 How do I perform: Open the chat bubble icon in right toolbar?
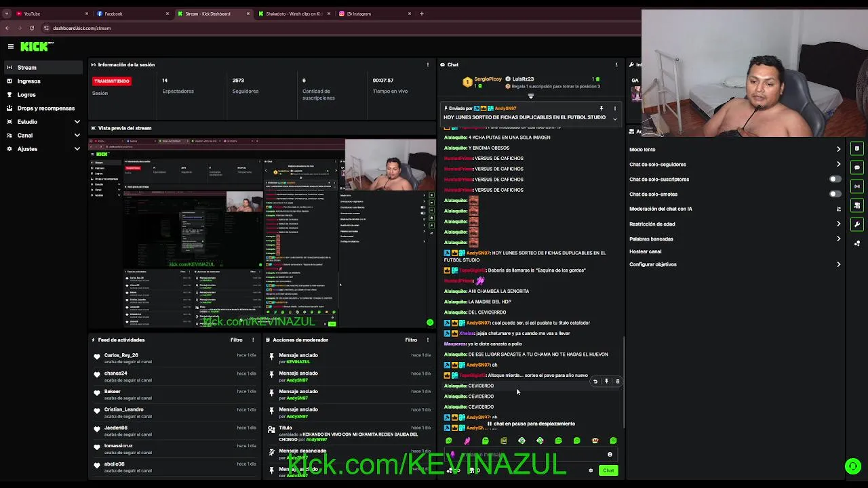(857, 167)
